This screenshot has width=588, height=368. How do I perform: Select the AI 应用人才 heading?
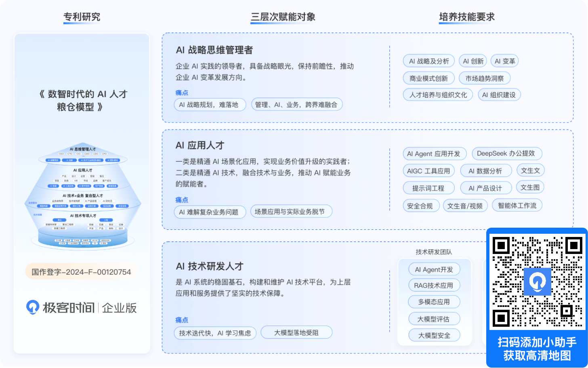[x=200, y=145]
